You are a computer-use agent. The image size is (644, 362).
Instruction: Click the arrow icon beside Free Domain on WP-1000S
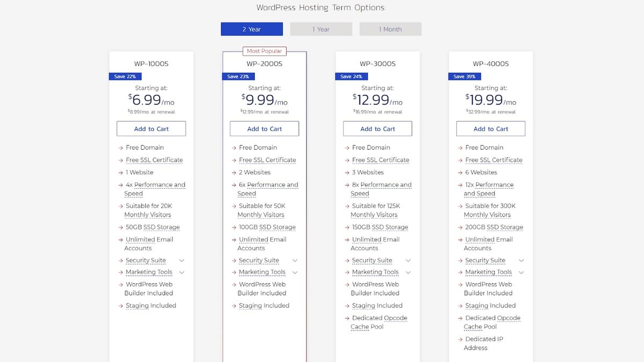(121, 147)
